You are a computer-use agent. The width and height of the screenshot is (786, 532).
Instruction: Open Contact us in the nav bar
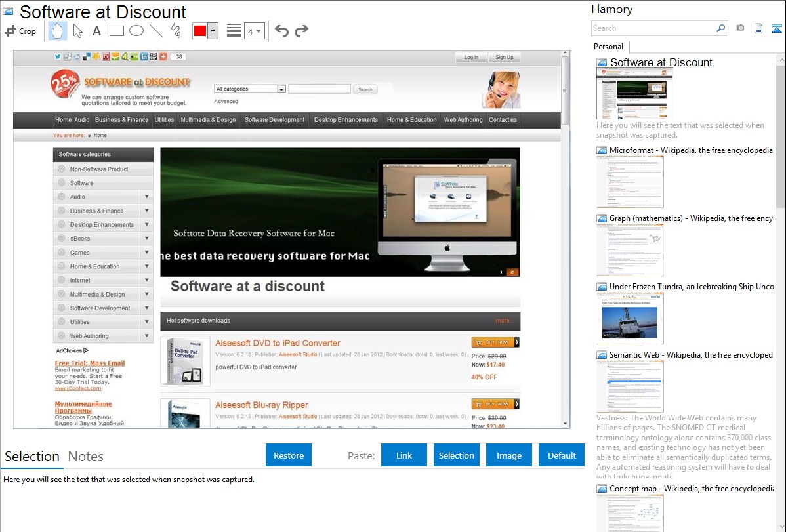pyautogui.click(x=503, y=120)
